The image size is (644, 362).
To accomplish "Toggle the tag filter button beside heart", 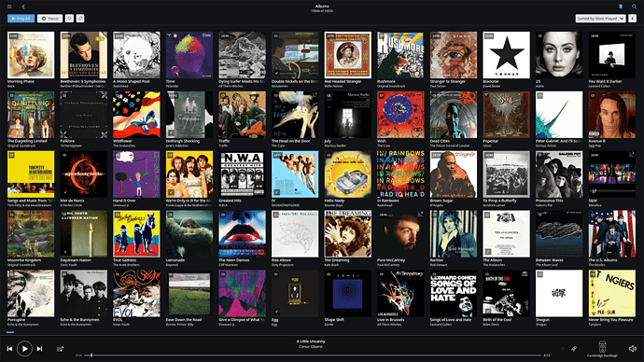I will coord(80,19).
